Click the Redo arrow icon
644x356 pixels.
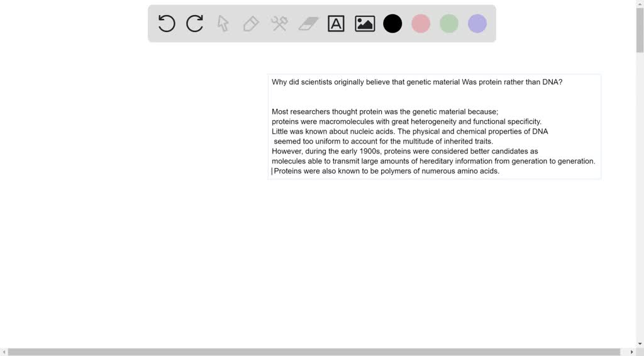195,23
